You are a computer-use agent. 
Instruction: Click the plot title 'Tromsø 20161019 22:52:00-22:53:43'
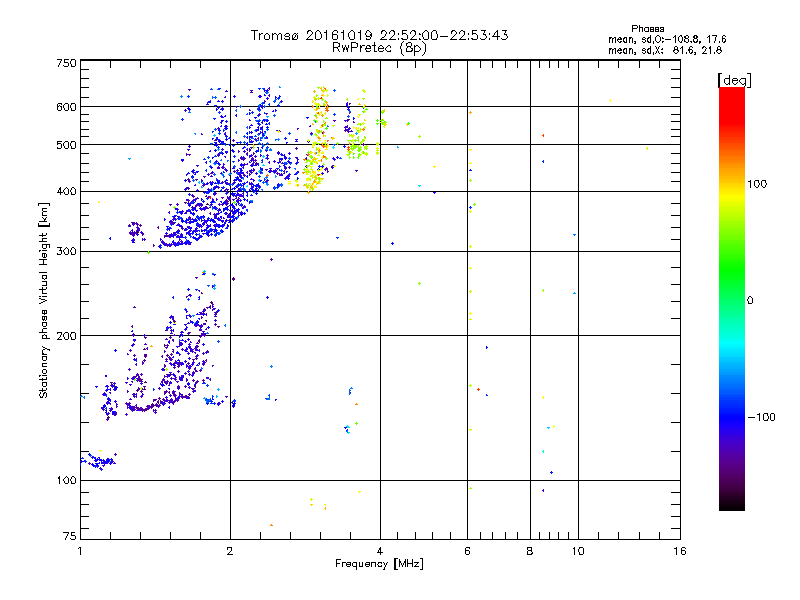(379, 35)
